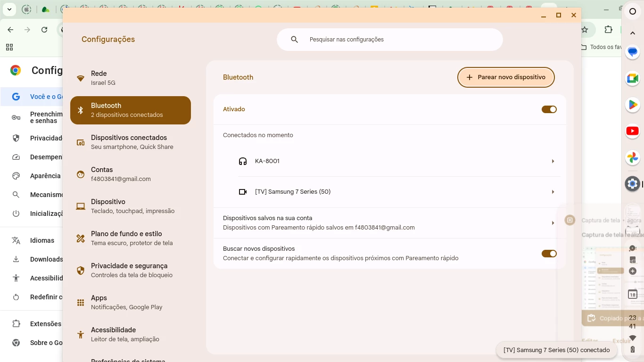
Task: Open the Rede section with Wi-Fi icon
Action: point(131,78)
